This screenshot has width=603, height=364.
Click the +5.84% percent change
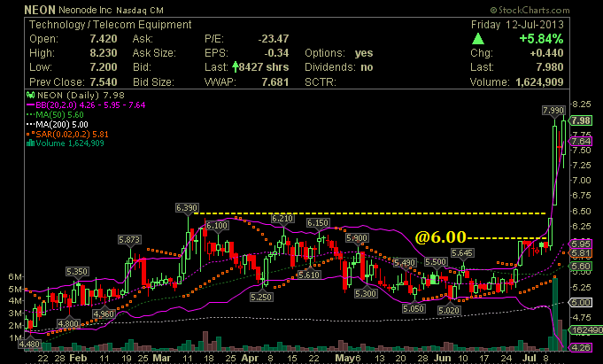pyautogui.click(x=541, y=39)
